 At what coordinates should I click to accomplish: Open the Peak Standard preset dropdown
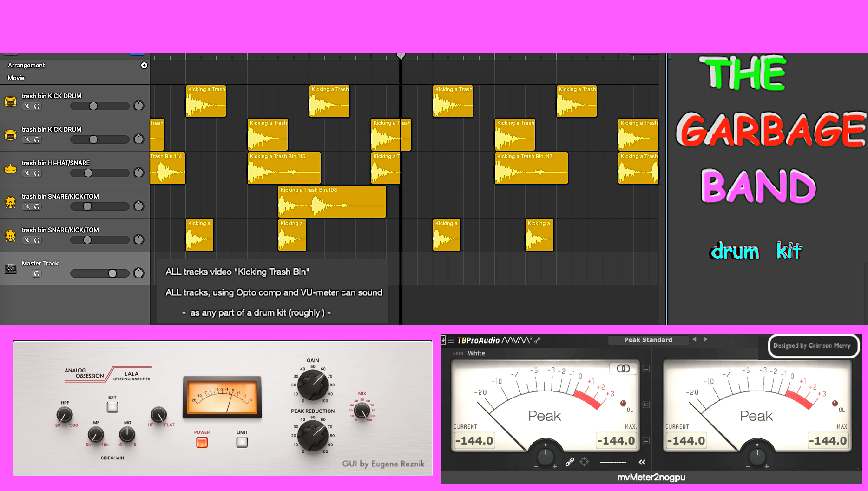point(648,340)
